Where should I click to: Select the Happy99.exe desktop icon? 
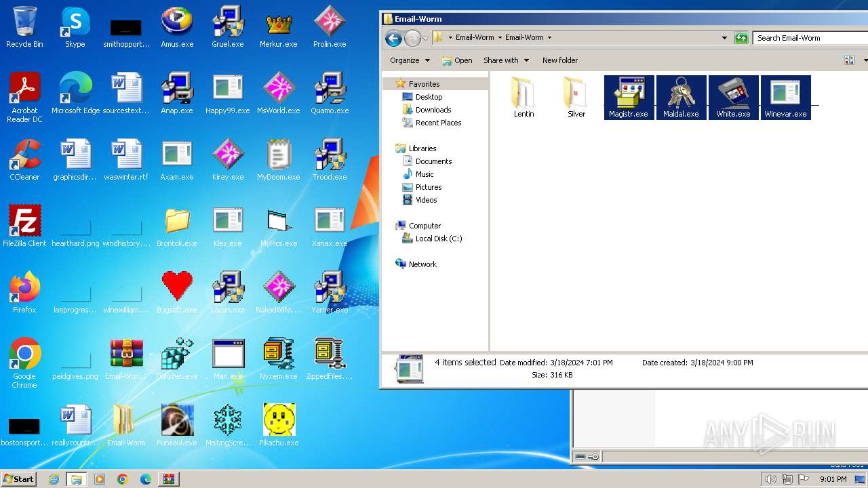pyautogui.click(x=228, y=94)
